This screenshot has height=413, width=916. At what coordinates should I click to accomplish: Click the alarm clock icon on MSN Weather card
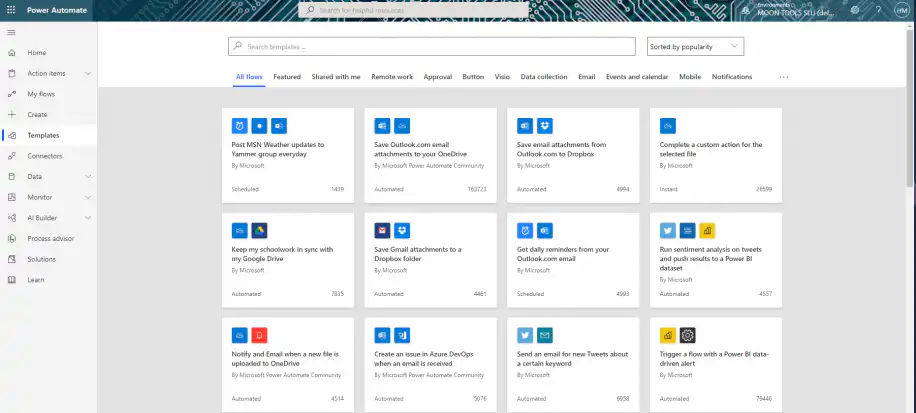[x=240, y=126]
